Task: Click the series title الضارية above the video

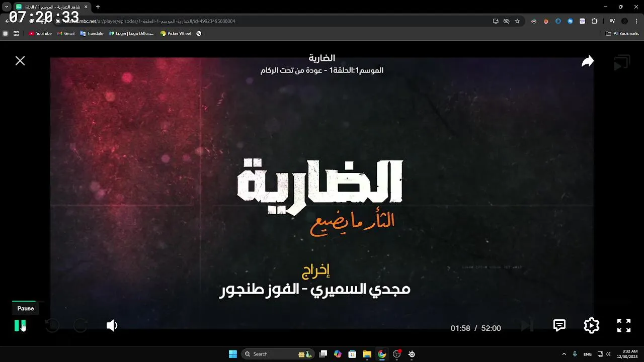Action: click(x=322, y=58)
